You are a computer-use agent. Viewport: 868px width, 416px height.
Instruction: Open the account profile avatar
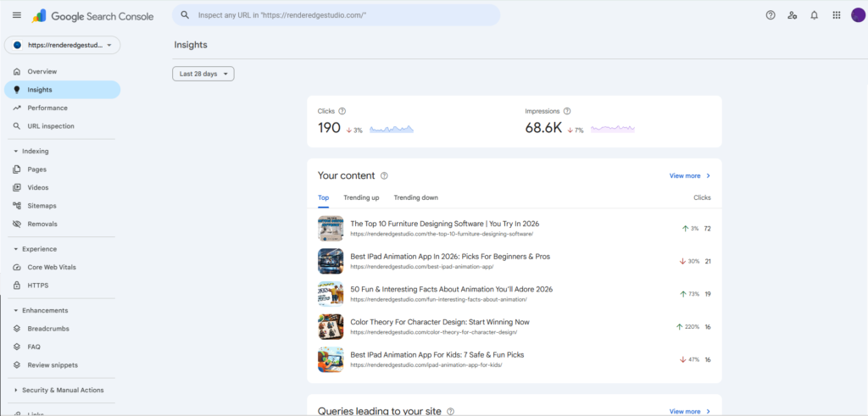point(858,15)
